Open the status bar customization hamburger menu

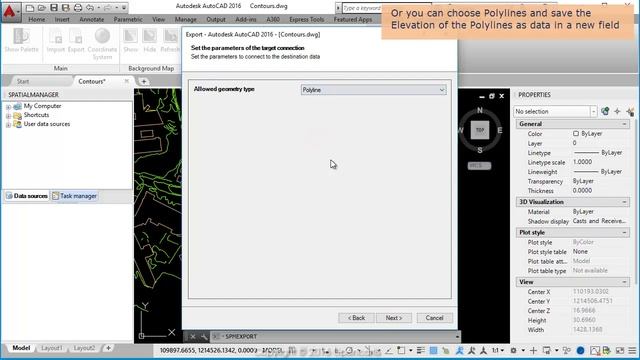[x=632, y=350]
